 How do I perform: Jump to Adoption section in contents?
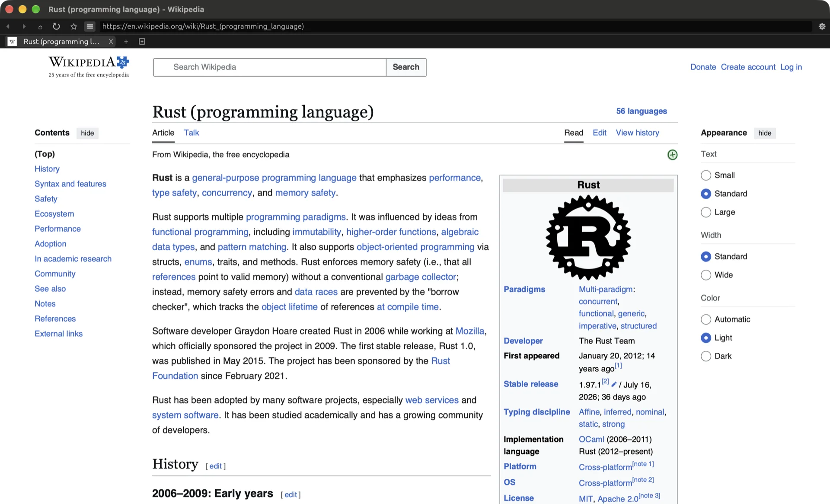click(51, 244)
